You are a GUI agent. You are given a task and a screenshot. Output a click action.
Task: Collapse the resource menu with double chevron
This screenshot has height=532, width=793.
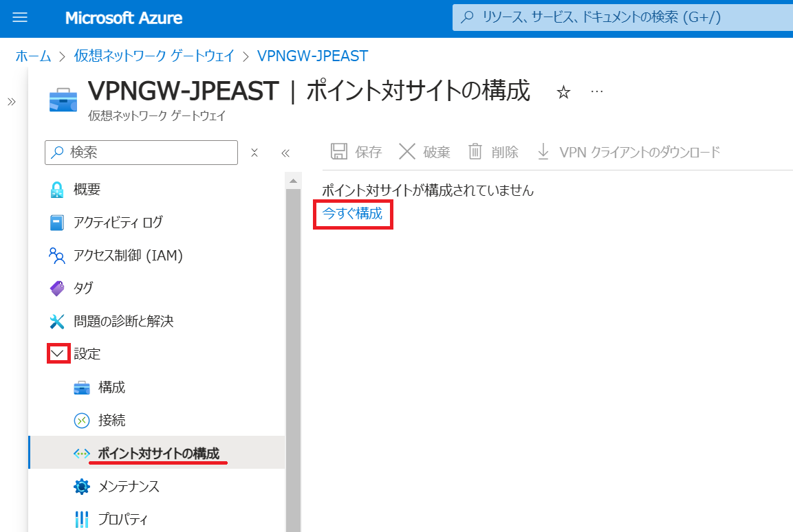285,153
